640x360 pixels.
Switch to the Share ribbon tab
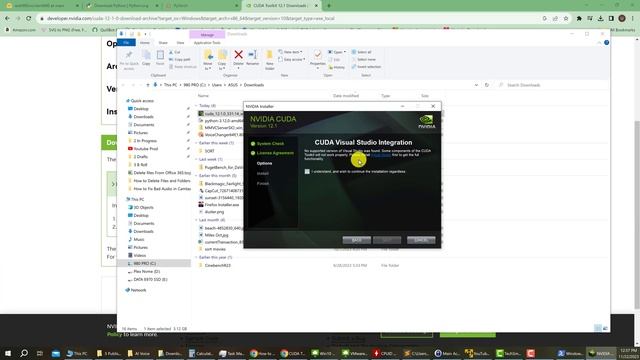[163, 42]
